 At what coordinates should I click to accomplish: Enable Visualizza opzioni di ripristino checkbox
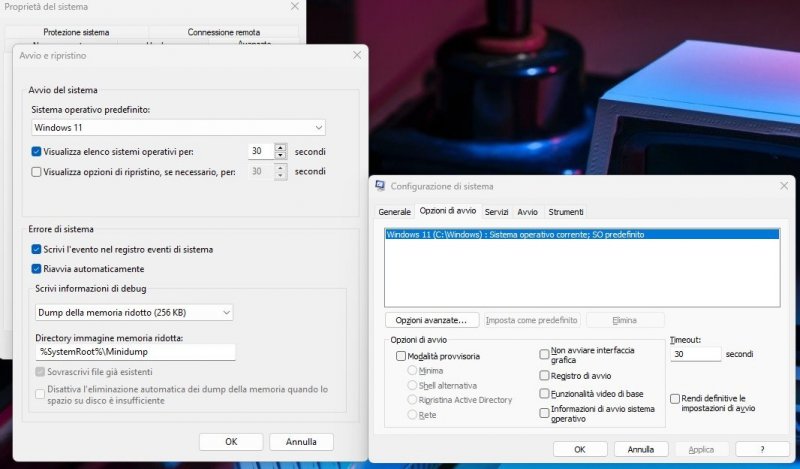(36, 172)
